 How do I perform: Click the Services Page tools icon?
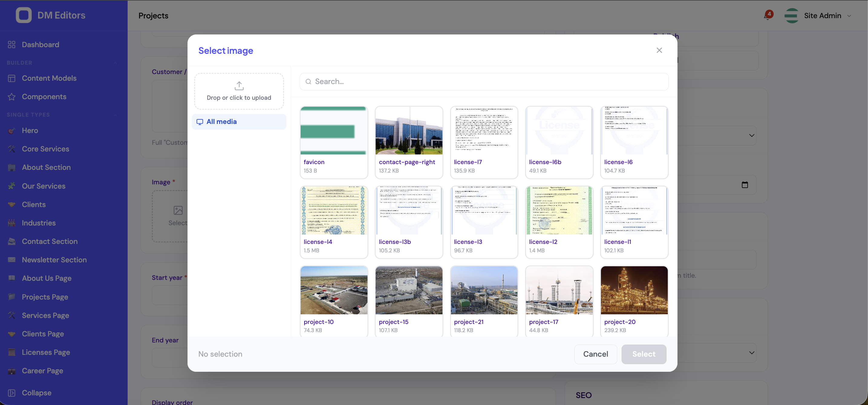click(x=12, y=315)
